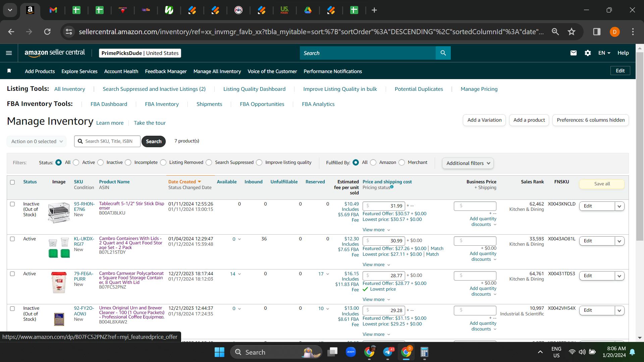Viewport: 644px width, 362px height.
Task: Open Task View on the taskbar
Action: [332, 352]
